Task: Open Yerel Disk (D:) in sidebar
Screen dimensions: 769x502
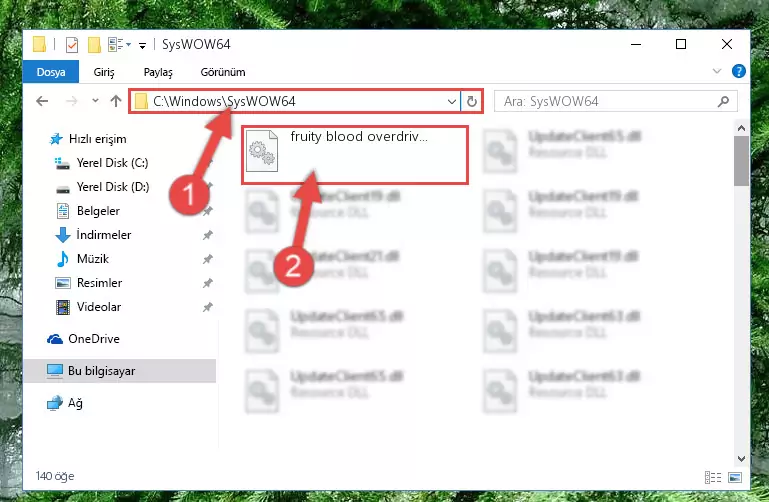Action: 113,187
